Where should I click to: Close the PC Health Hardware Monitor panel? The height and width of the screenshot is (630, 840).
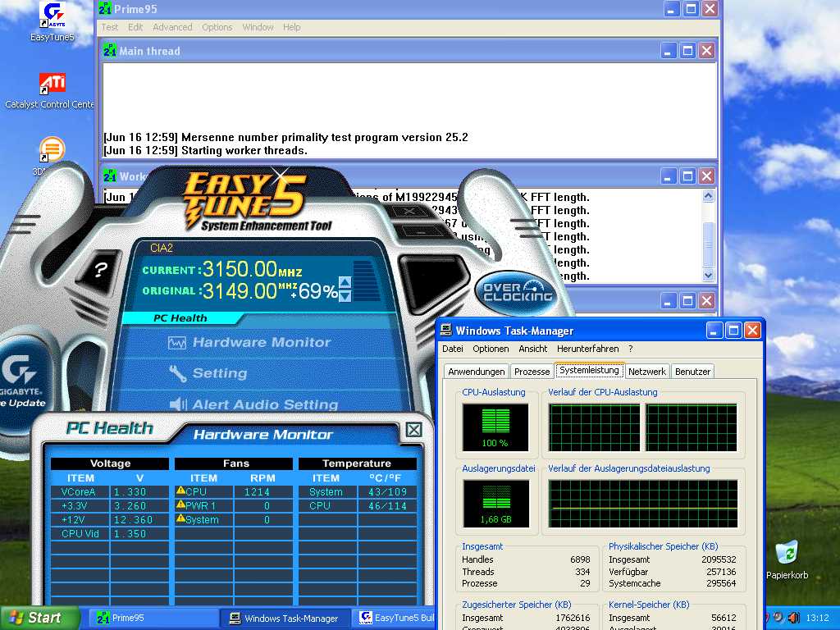413,430
